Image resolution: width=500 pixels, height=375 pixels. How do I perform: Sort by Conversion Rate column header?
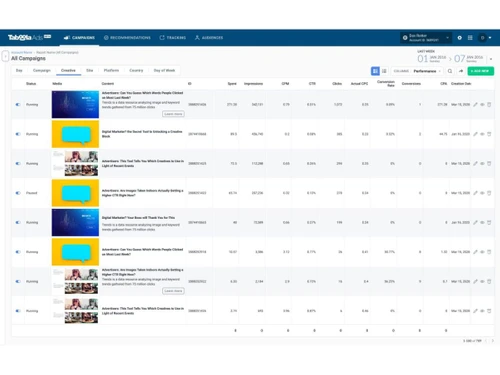pyautogui.click(x=386, y=83)
